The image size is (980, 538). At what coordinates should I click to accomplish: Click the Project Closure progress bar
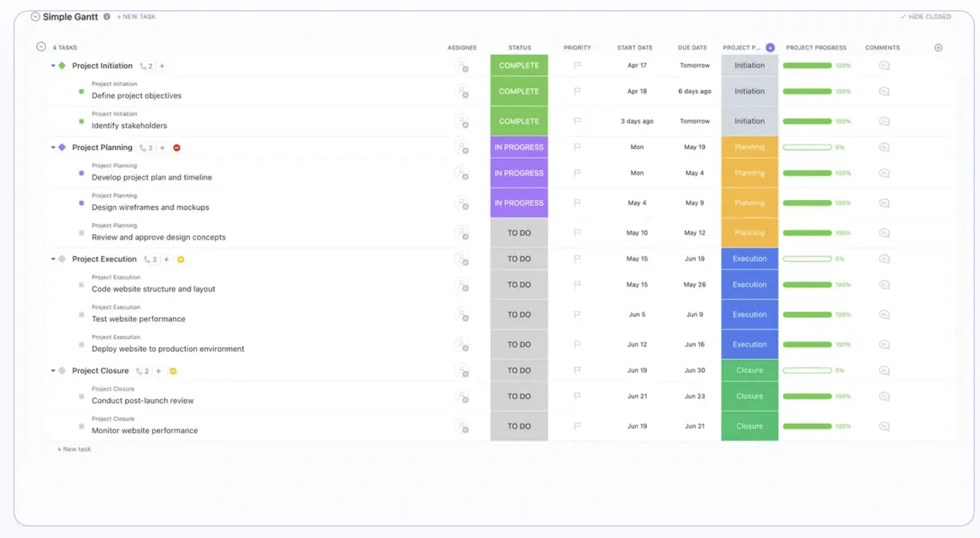click(807, 370)
